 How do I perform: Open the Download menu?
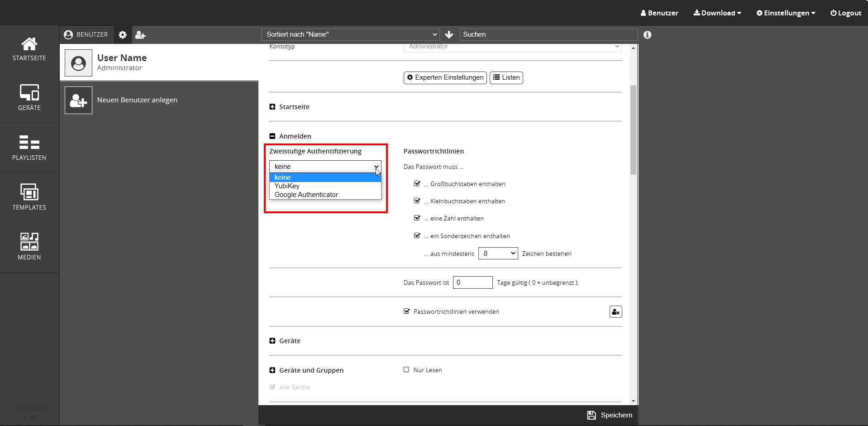point(717,13)
